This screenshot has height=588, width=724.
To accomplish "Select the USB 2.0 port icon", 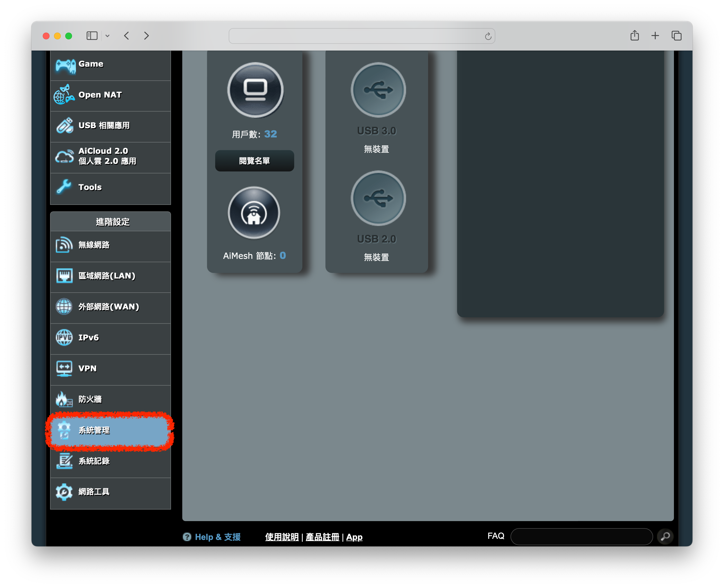I will [378, 198].
